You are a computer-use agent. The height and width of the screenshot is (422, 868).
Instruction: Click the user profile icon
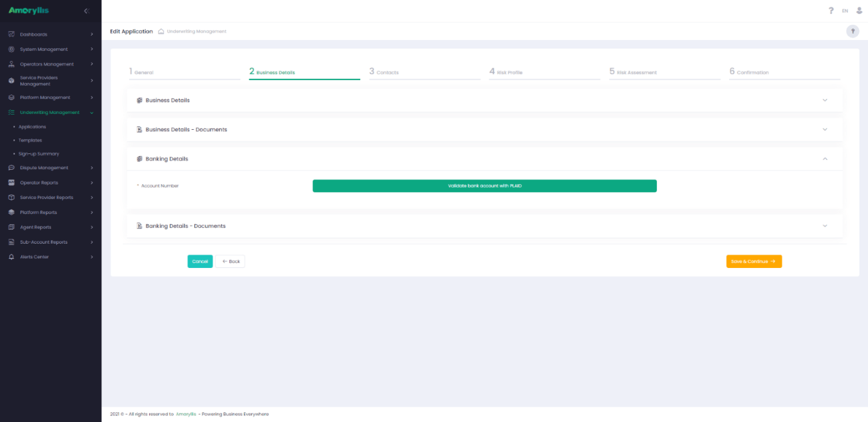859,11
